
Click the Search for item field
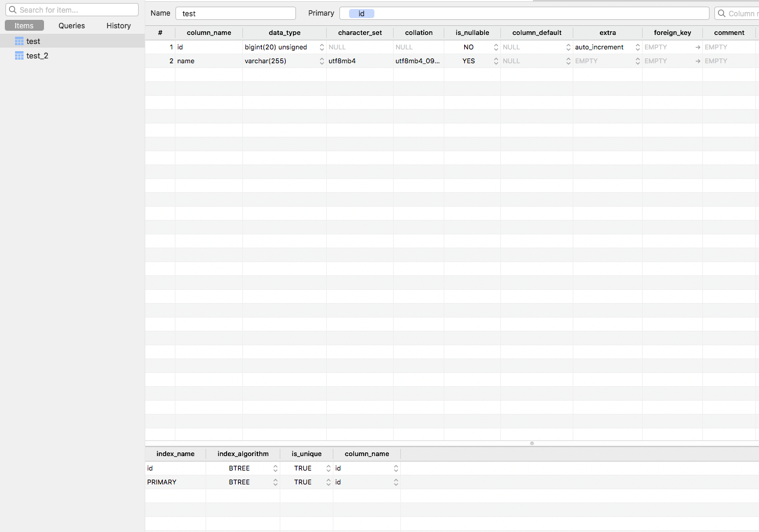click(71, 9)
